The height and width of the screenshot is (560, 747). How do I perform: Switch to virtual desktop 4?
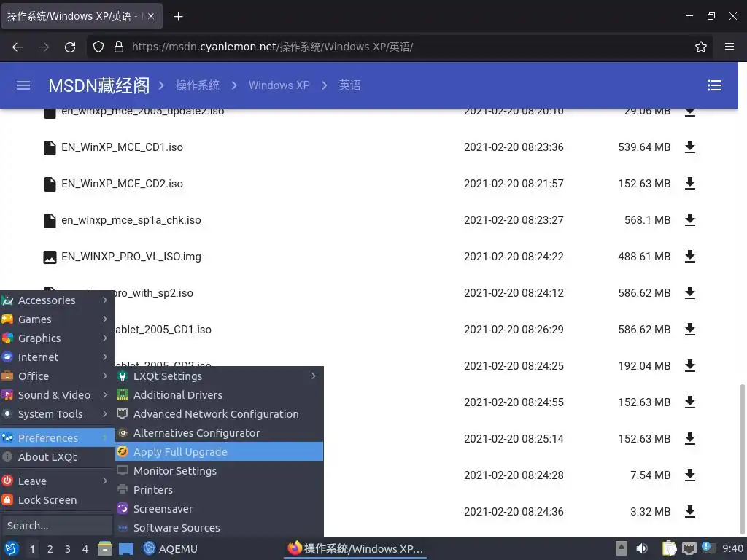pyautogui.click(x=85, y=549)
